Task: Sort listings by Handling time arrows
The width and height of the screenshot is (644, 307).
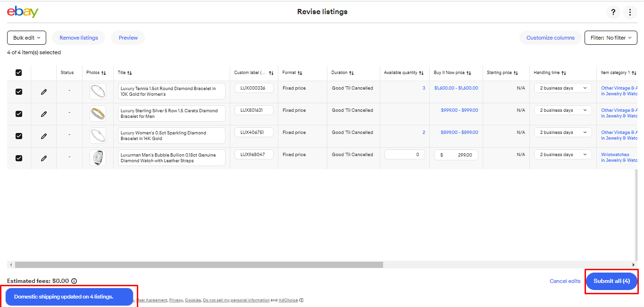Action: pos(564,73)
